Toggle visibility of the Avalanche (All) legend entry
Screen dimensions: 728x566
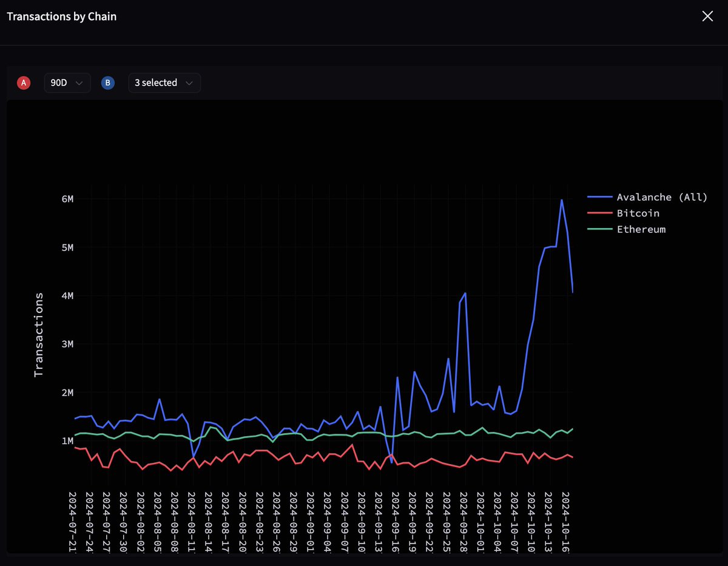click(x=661, y=197)
